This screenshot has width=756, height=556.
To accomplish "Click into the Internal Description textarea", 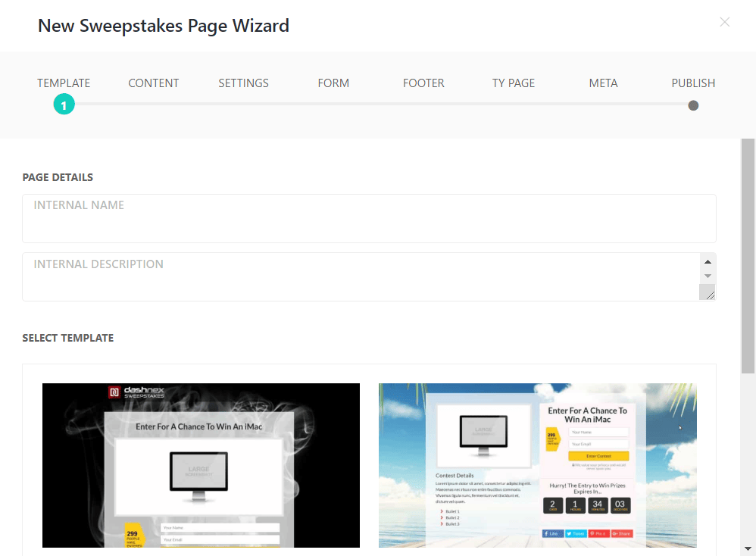I will (360, 277).
